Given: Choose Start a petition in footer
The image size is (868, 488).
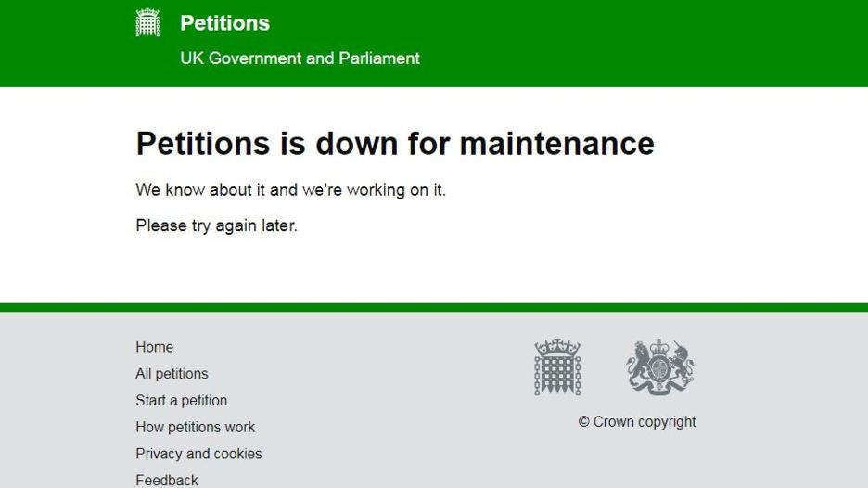Looking at the screenshot, I should (182, 401).
